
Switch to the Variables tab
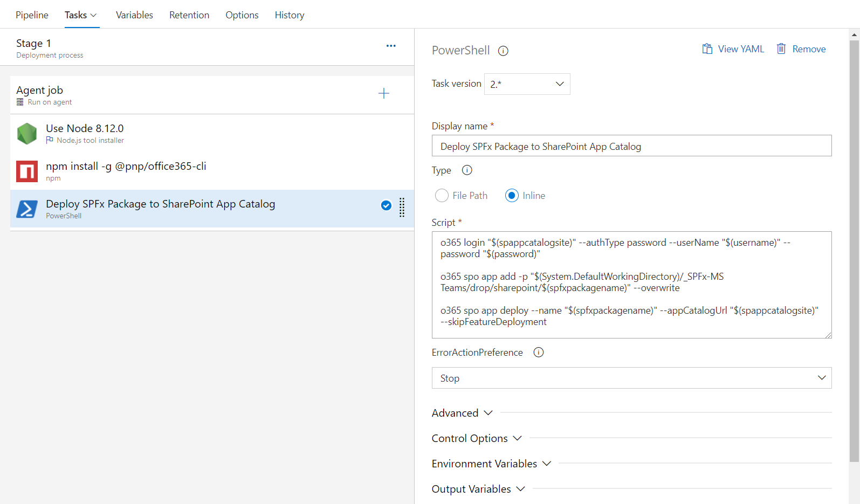click(x=134, y=15)
